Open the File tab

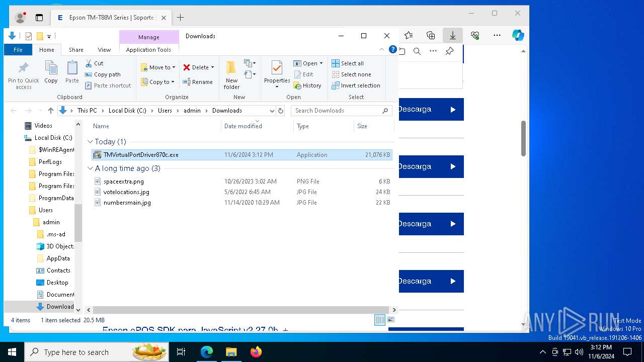pyautogui.click(x=18, y=50)
